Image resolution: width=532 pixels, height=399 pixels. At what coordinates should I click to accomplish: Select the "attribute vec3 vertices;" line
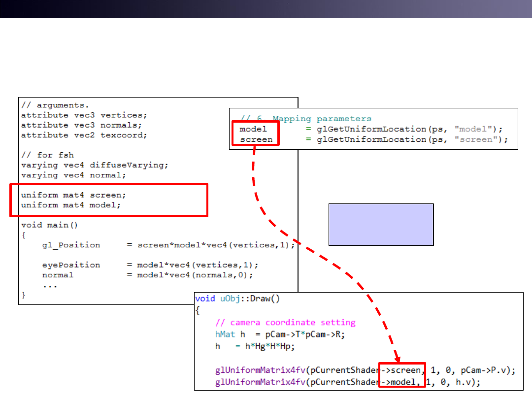pyautogui.click(x=84, y=115)
